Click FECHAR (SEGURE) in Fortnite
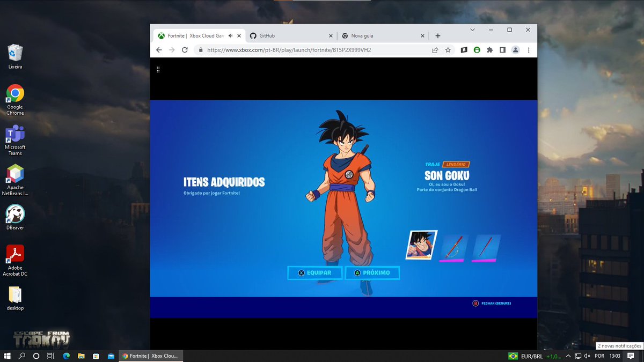This screenshot has width=644, height=362. point(492,304)
